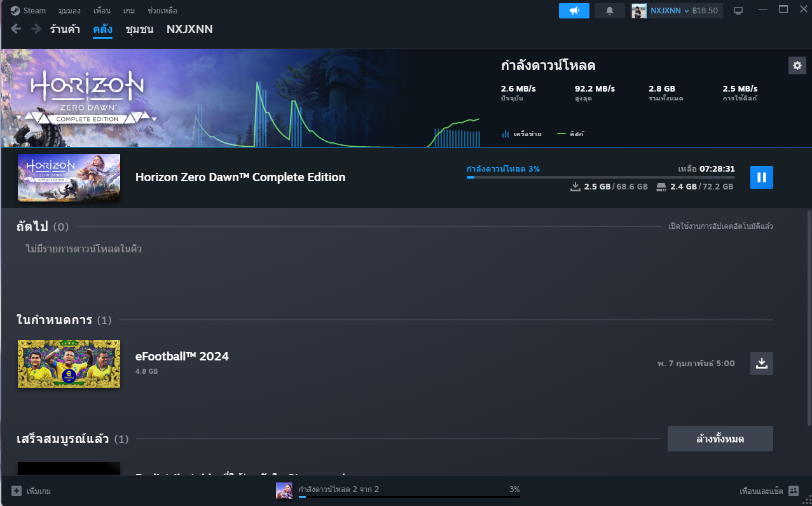Open the เพื่อน menu
This screenshot has height=506, width=812.
102,11
